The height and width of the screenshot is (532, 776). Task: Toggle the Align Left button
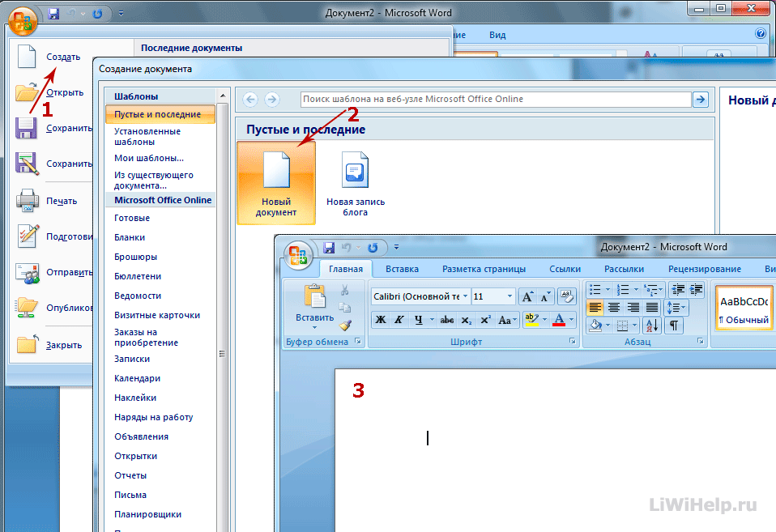595,308
